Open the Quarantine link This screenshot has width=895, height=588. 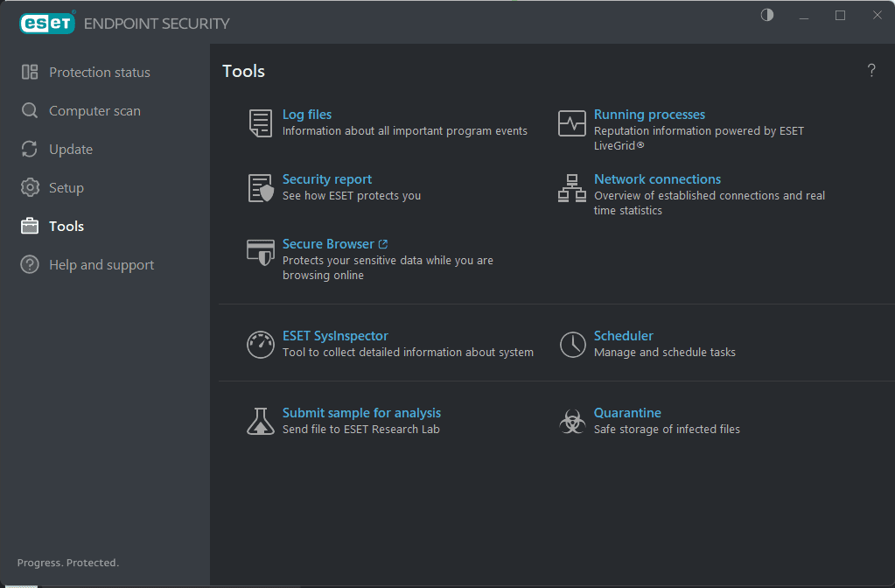[628, 413]
